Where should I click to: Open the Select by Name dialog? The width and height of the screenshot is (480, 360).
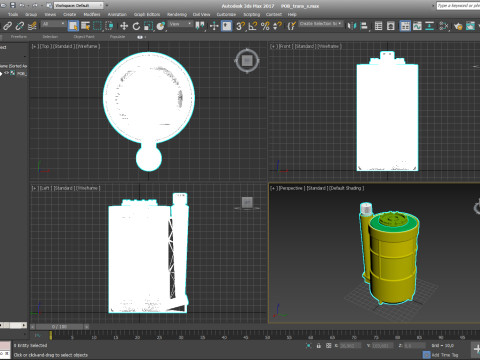tap(85, 26)
